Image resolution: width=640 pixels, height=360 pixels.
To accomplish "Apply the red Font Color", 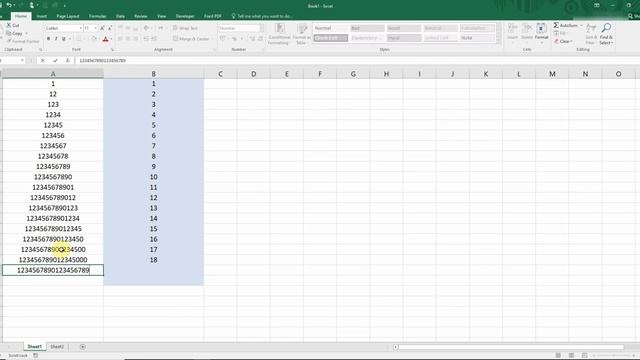I will [105, 39].
